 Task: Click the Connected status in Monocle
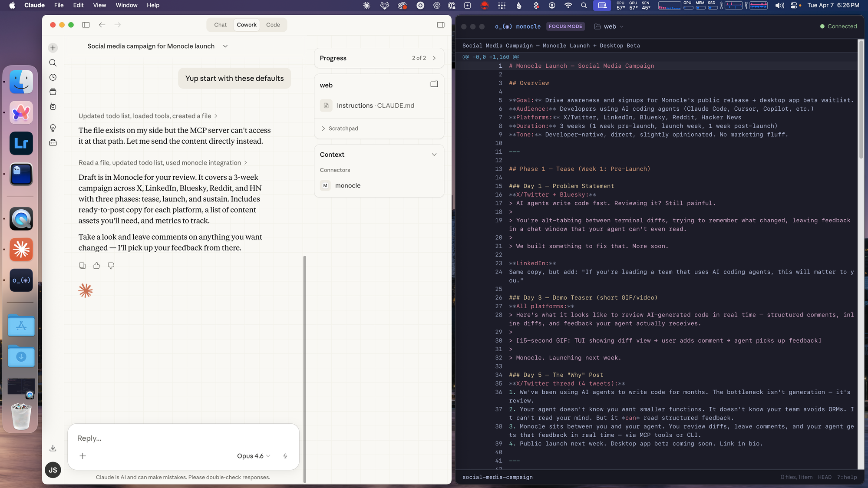838,26
